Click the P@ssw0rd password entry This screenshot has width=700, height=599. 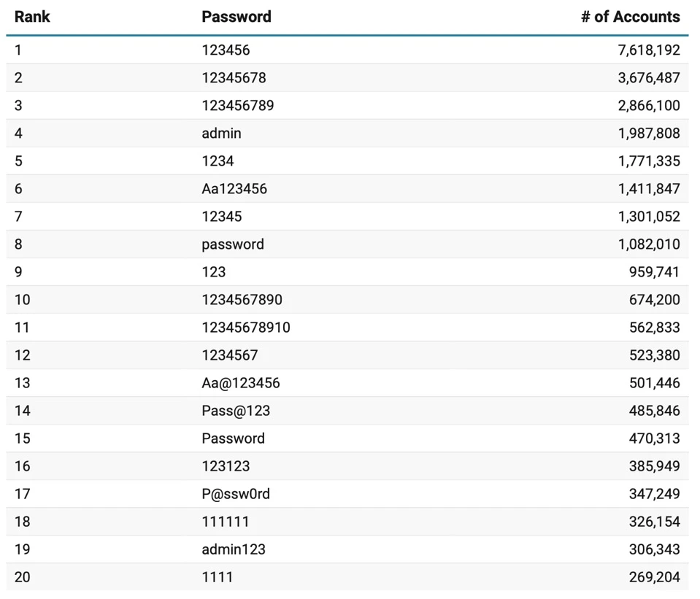236,494
